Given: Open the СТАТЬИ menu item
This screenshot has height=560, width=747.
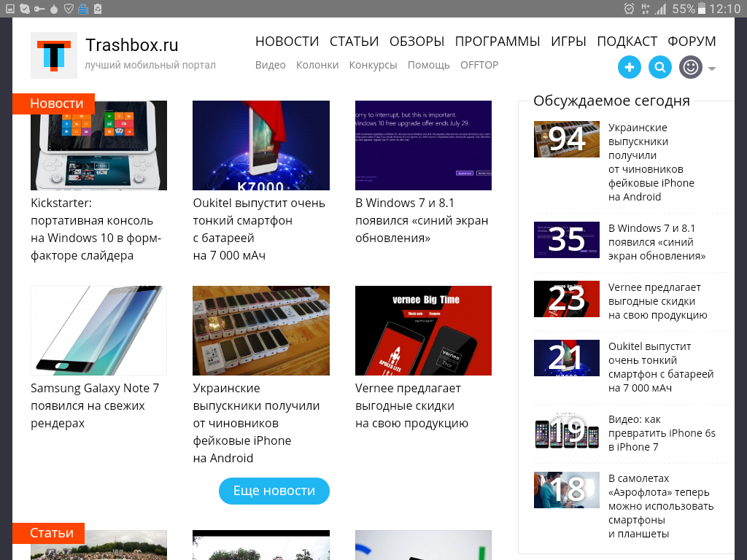Looking at the screenshot, I should (354, 42).
